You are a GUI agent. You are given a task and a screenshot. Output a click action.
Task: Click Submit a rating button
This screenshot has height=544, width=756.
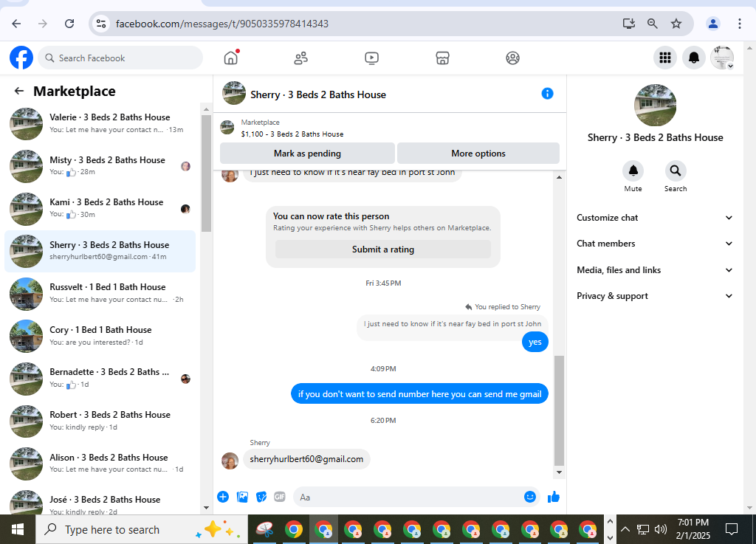pyautogui.click(x=383, y=249)
